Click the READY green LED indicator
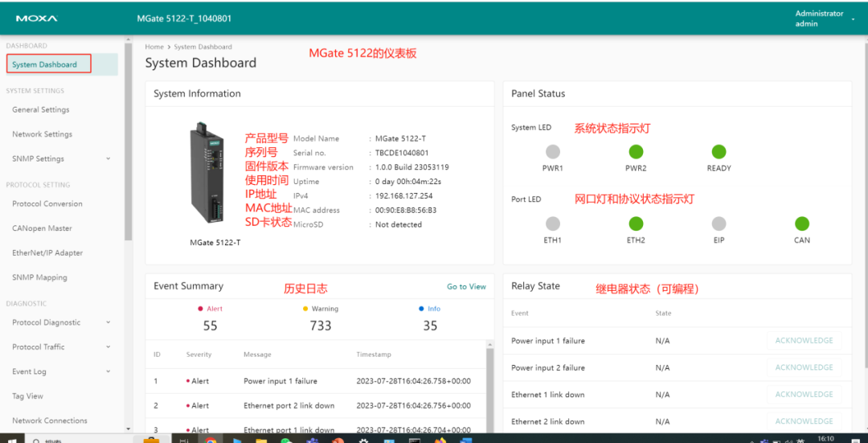Screen dimensions: 868x443 click(719, 151)
